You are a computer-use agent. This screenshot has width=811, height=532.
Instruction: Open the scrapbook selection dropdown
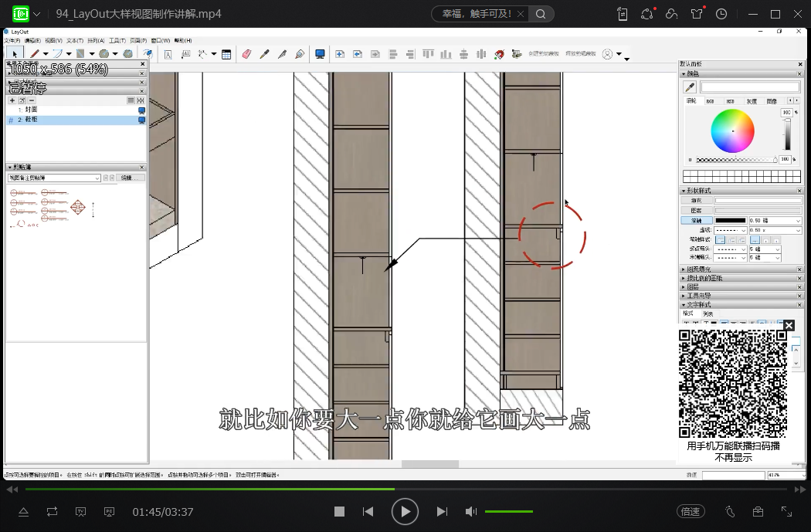click(97, 178)
